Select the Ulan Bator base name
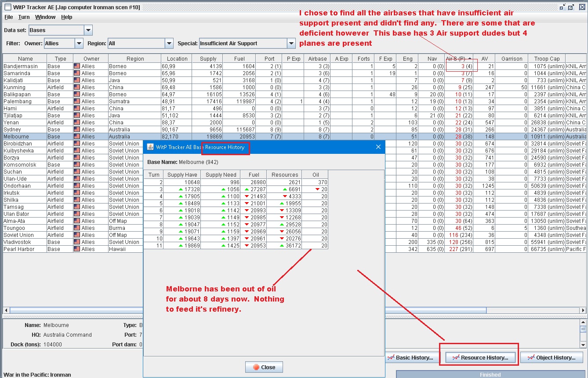Screen dimensions: 588x378 click(16, 214)
